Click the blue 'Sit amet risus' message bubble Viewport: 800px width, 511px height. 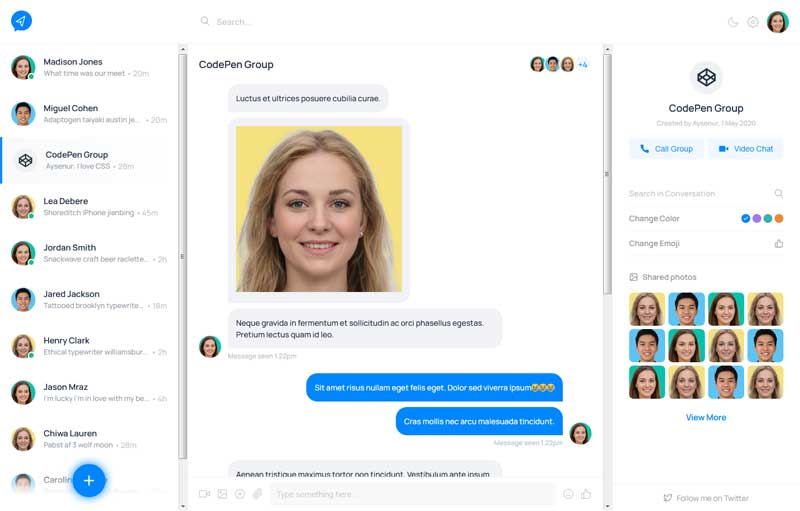click(x=434, y=388)
